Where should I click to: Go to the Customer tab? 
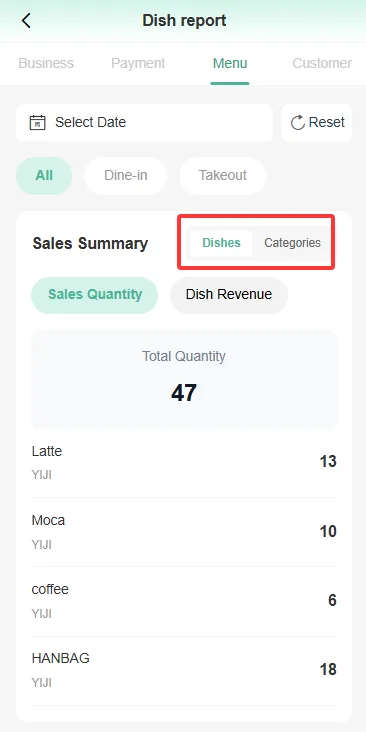(322, 63)
